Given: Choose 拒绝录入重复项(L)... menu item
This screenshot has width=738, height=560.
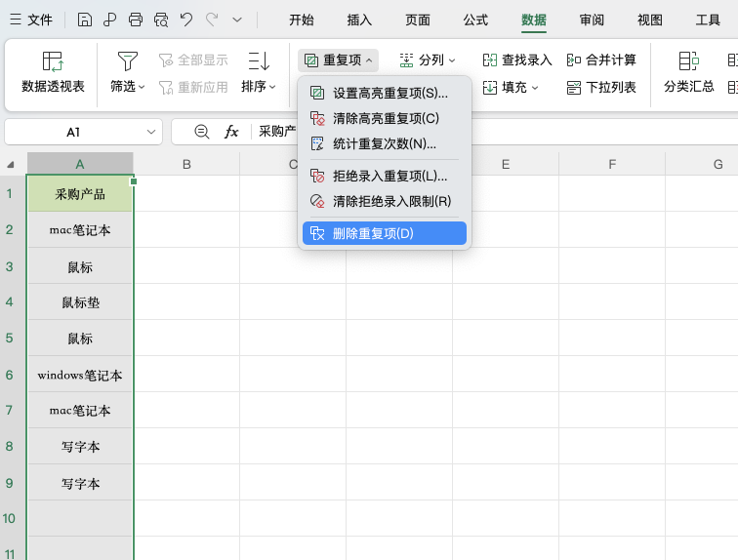Looking at the screenshot, I should 385,176.
